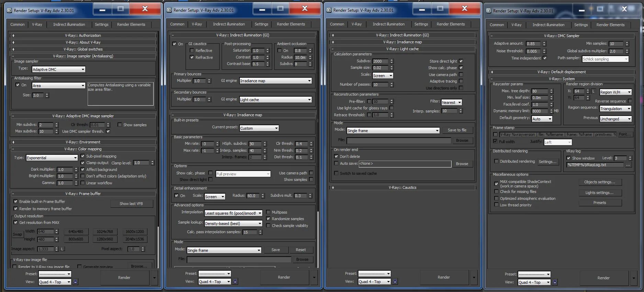Open Indirect illumination tab in third window
Image resolution: width=644 pixels, height=292 pixels.
point(389,24)
